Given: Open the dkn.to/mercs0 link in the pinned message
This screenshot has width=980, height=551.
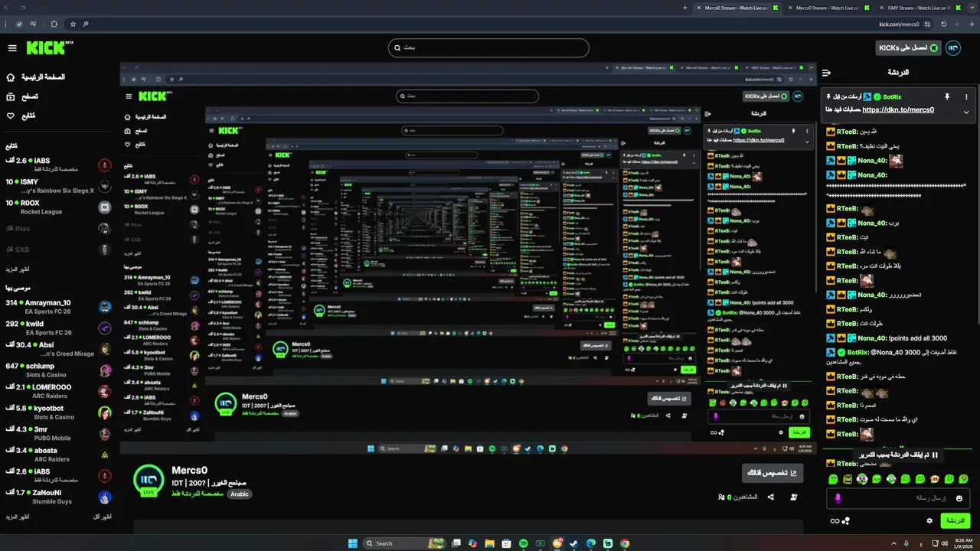Looking at the screenshot, I should (x=898, y=109).
